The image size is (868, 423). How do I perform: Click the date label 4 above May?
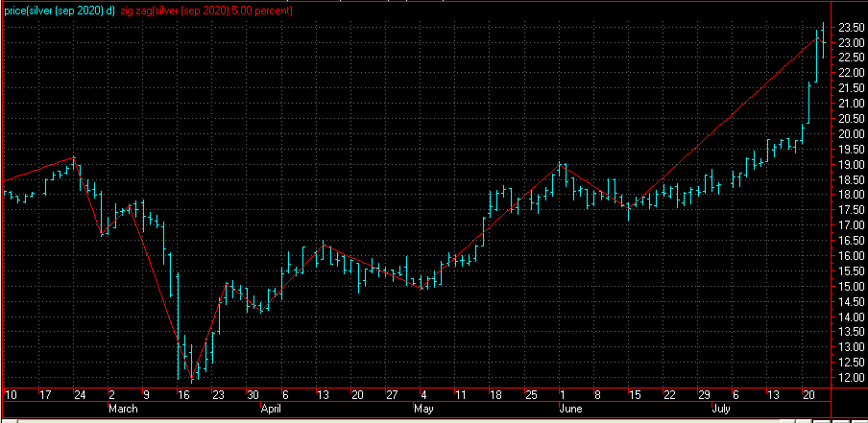tap(424, 395)
